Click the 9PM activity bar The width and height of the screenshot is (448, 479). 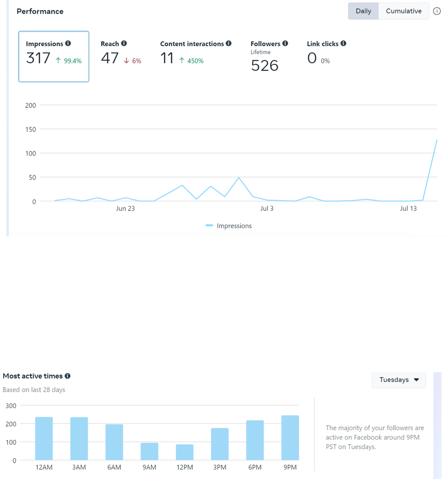tap(290, 438)
